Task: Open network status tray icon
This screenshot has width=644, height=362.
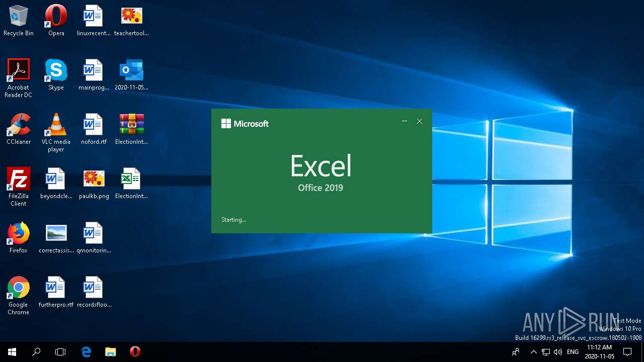Action: (x=546, y=352)
